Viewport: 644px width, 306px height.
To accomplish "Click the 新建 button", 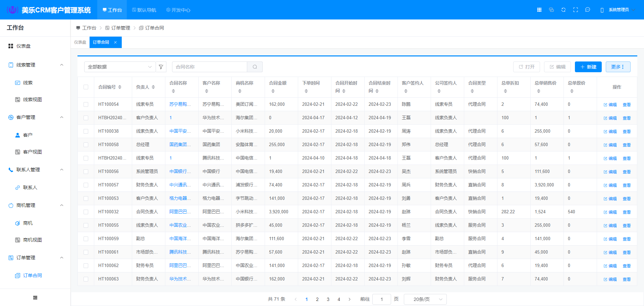I will [x=588, y=67].
